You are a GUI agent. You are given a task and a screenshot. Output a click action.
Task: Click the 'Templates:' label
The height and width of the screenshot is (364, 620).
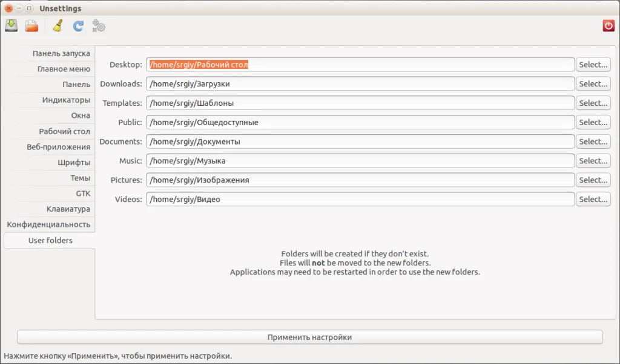tap(122, 103)
